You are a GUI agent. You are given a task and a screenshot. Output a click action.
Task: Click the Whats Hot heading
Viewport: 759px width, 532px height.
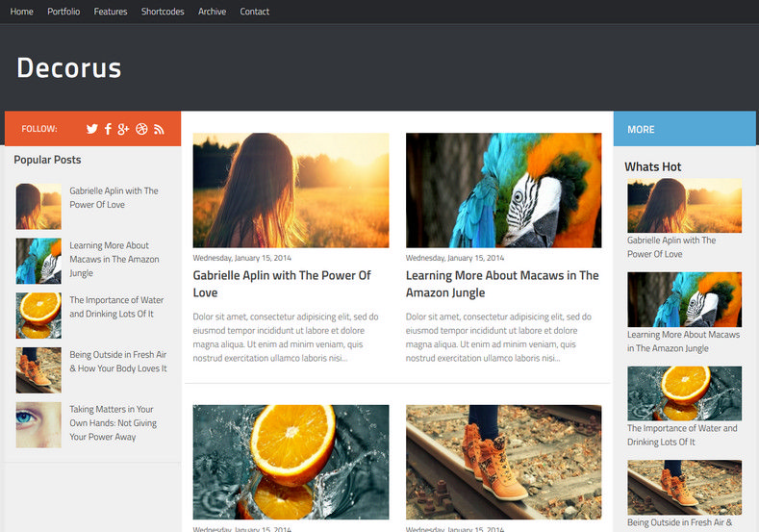coord(652,167)
